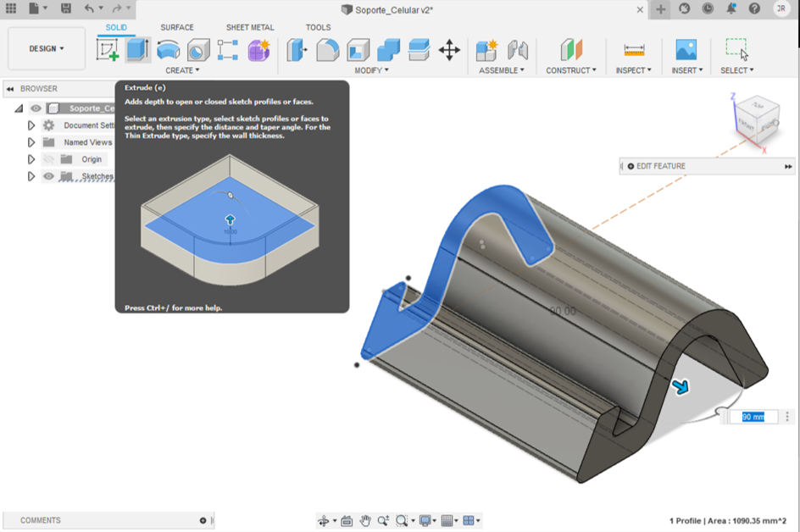
Task: Switch to the SOLID tab
Action: [116, 28]
